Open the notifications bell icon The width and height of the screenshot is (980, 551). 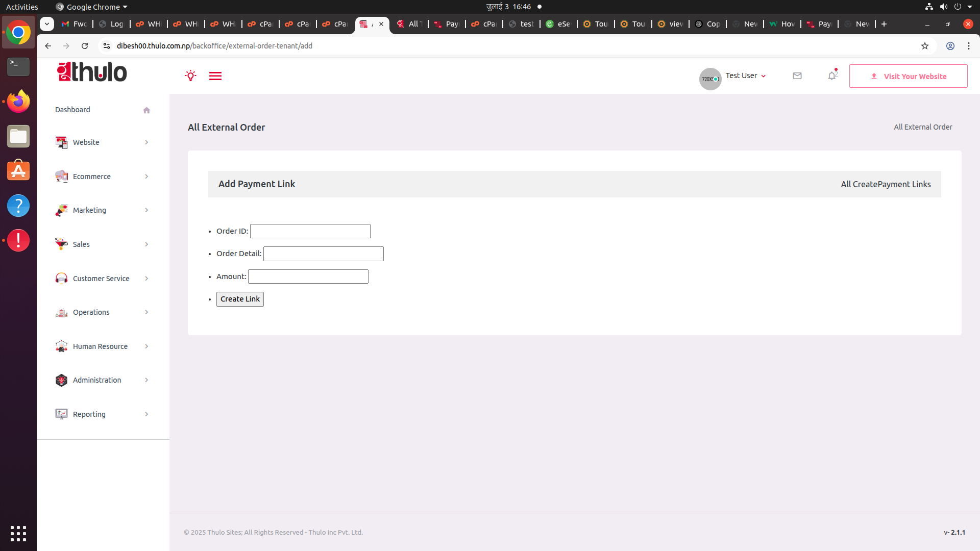tap(832, 76)
